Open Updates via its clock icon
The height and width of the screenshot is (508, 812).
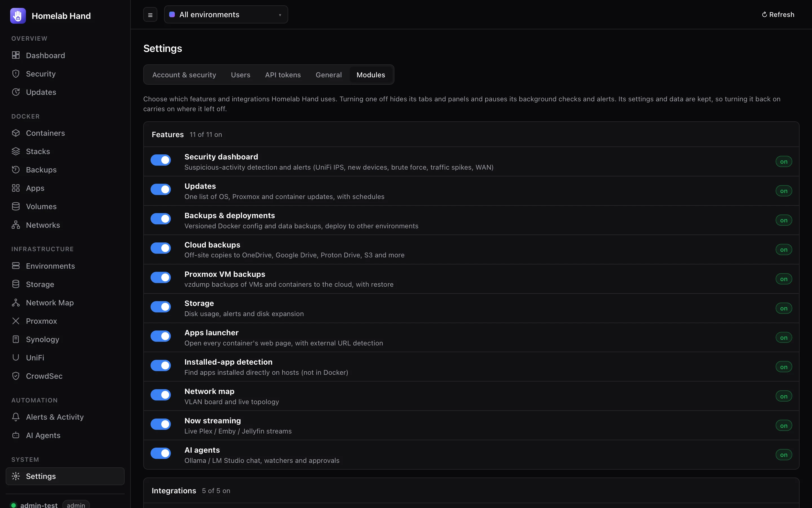16,92
